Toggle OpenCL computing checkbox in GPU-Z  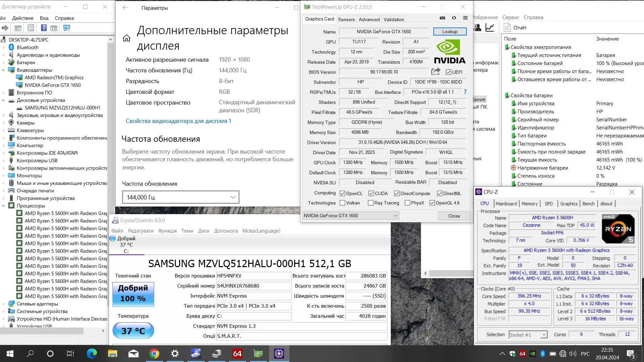[x=343, y=192]
